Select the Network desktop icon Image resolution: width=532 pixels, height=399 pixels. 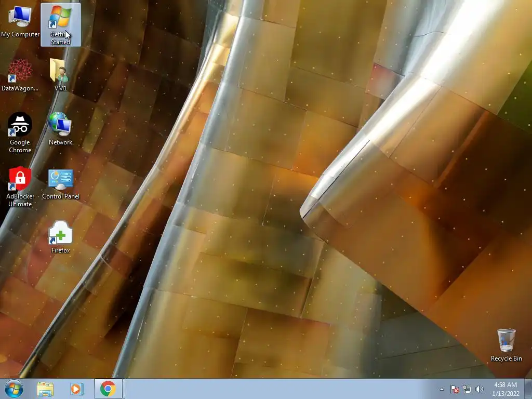pos(60,129)
